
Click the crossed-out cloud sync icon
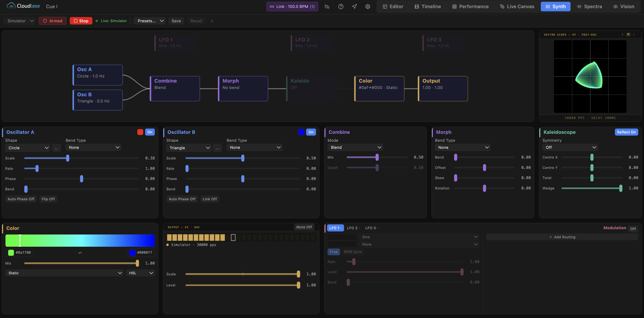327,6
